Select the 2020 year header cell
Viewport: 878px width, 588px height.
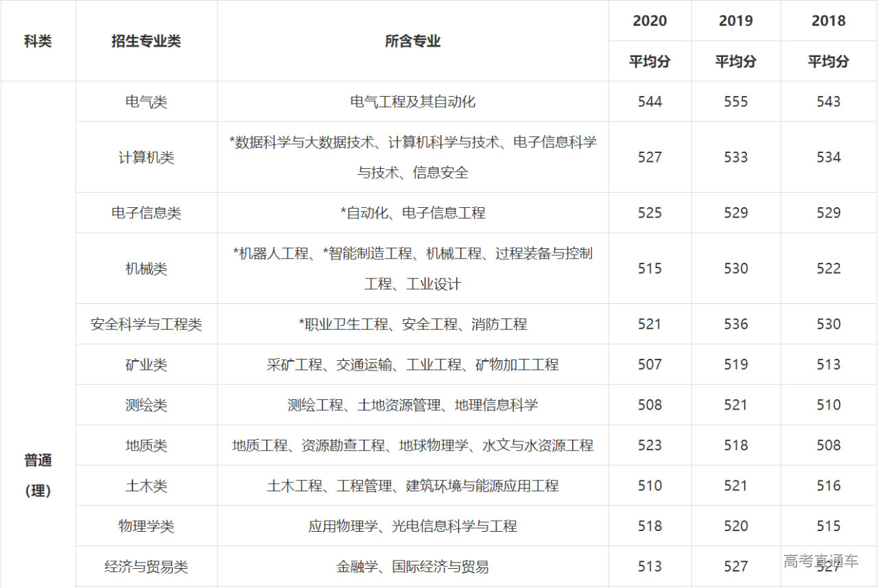[x=650, y=21]
